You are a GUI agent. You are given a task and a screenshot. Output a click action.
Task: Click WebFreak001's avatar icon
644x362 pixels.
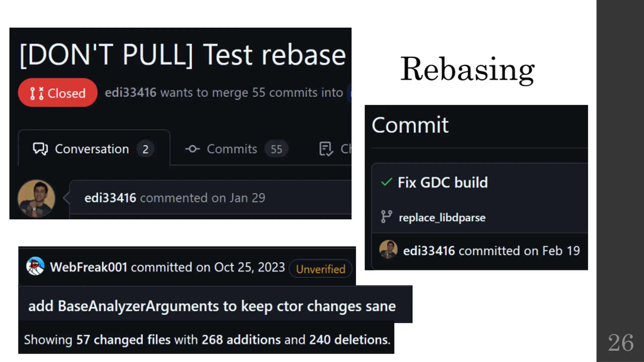tap(35, 266)
